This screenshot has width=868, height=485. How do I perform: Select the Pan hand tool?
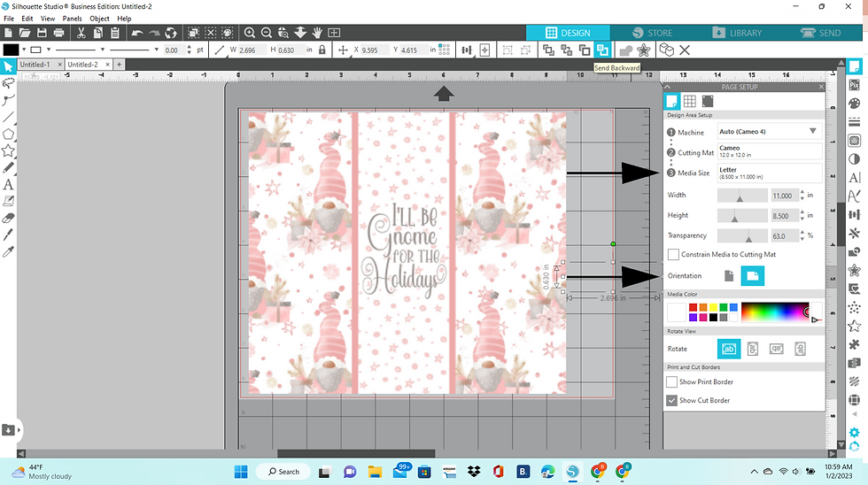coord(317,33)
